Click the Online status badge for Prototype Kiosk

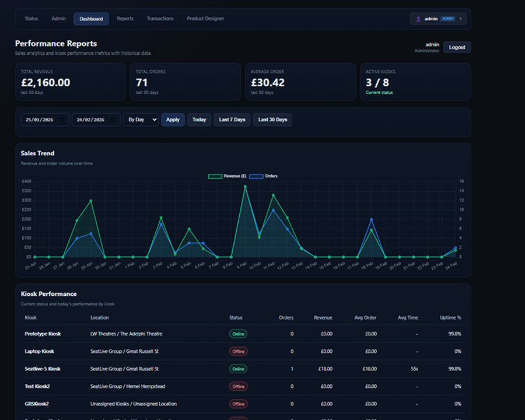238,334
